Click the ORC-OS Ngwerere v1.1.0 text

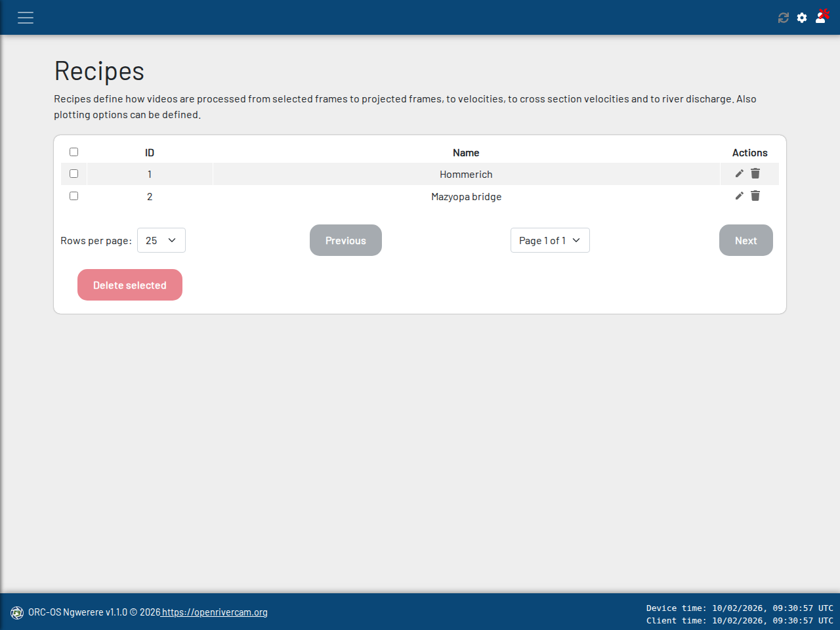(77, 612)
